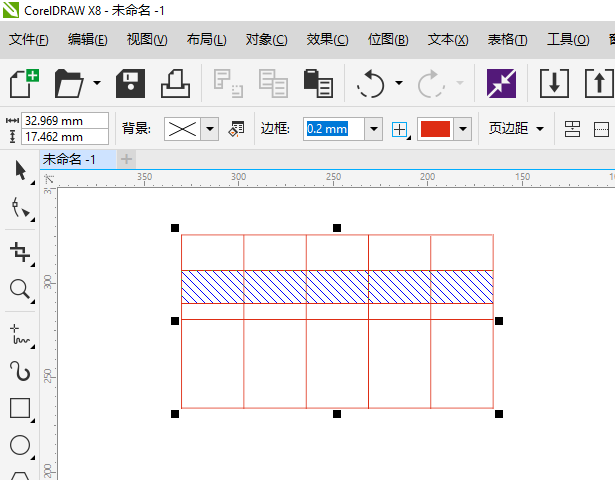Select the Pick tool arrow
Image resolution: width=615 pixels, height=480 pixels.
[x=19, y=171]
